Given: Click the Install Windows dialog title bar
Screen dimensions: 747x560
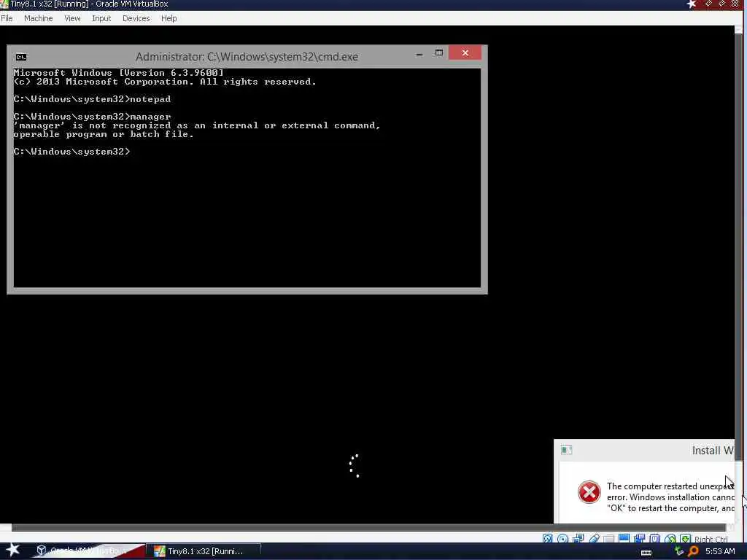Looking at the screenshot, I should (x=644, y=451).
